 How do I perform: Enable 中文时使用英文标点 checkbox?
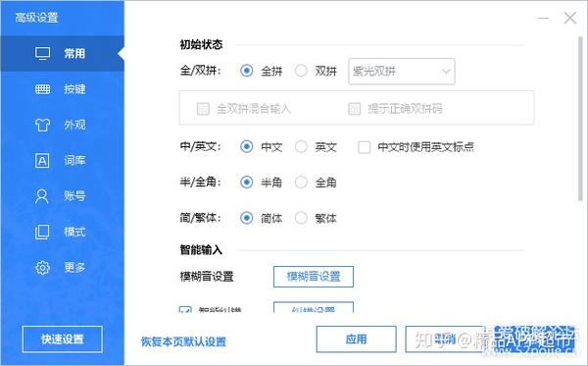point(365,147)
